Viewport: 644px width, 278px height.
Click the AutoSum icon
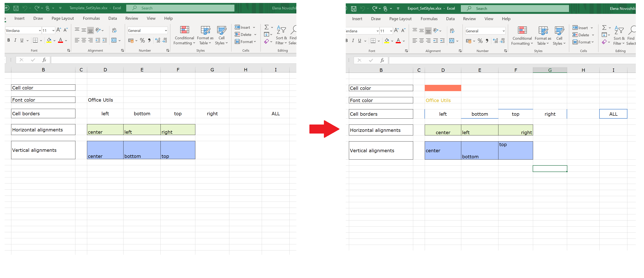267,27
